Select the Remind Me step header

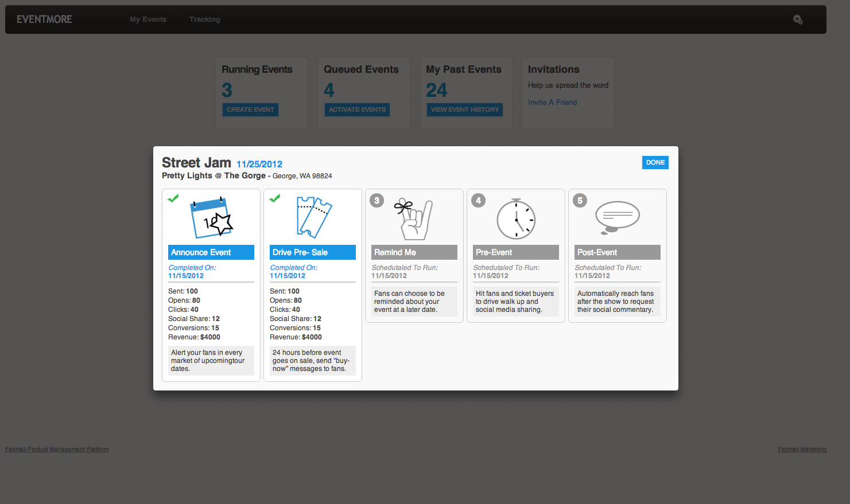tap(414, 252)
